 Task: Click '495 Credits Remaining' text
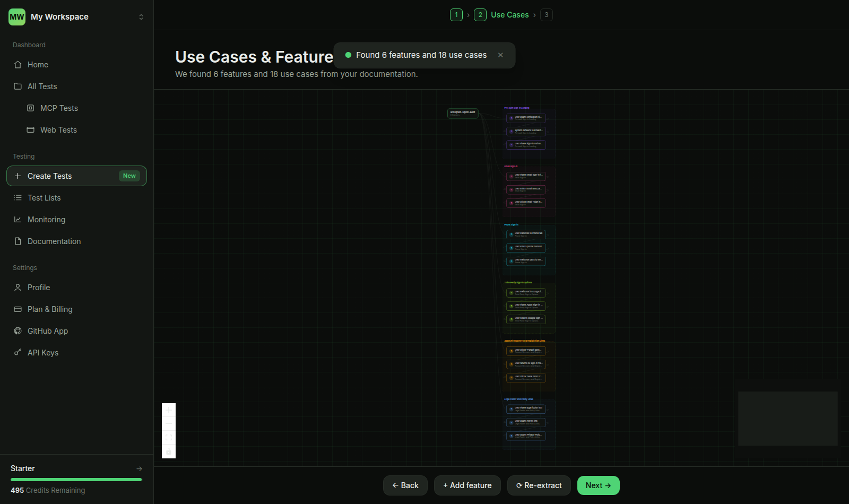(48, 491)
